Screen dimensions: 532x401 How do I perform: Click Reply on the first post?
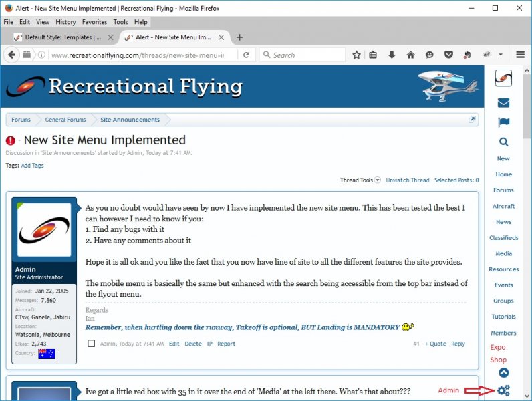click(x=458, y=344)
